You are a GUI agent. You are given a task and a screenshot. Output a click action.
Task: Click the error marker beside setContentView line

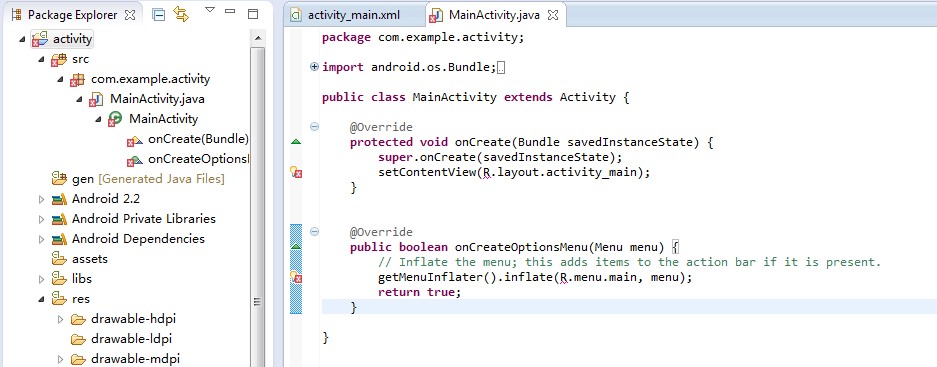click(296, 173)
